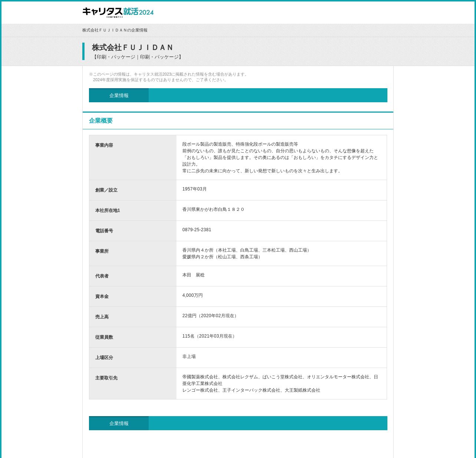The height and width of the screenshot is (458, 476).
Task: Click the notice about キャリタス就活2023 information
Action: click(x=169, y=77)
